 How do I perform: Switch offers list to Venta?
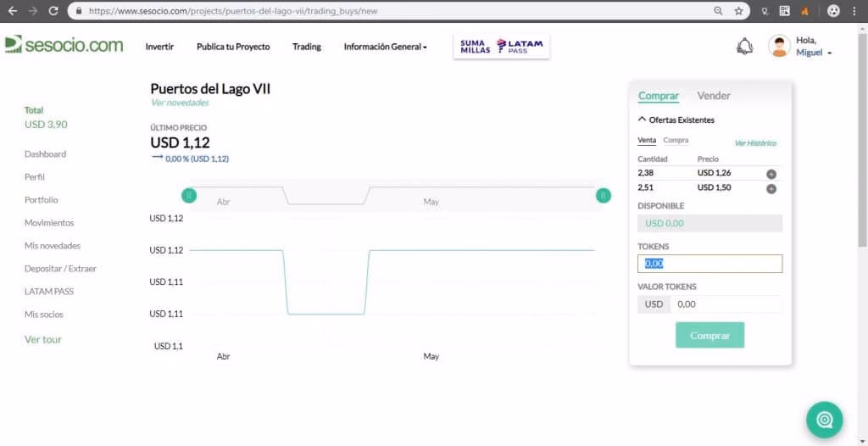646,141
